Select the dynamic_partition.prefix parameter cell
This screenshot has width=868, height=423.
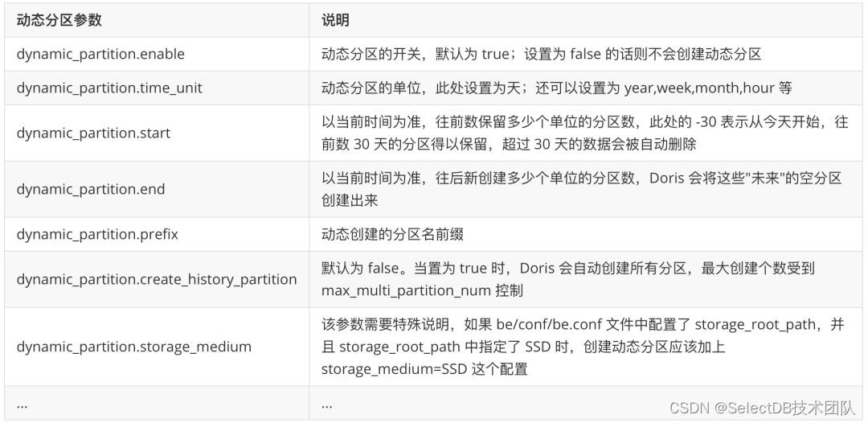(x=97, y=234)
